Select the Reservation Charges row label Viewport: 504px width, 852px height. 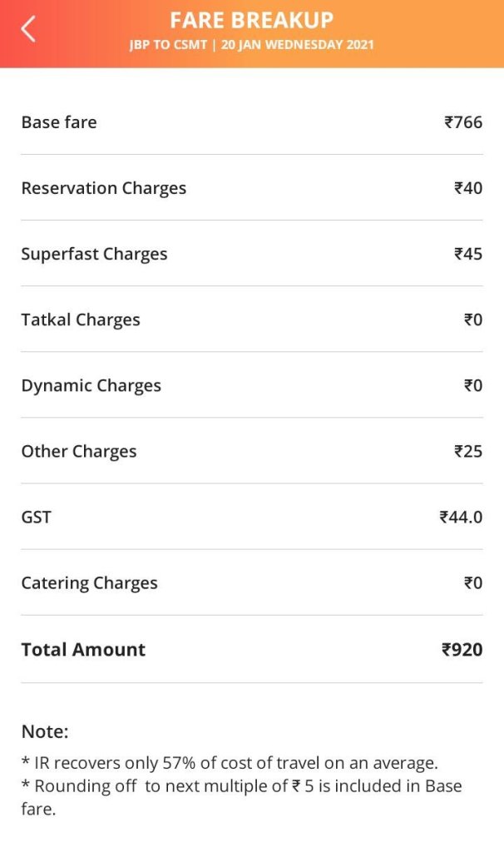[x=104, y=188]
